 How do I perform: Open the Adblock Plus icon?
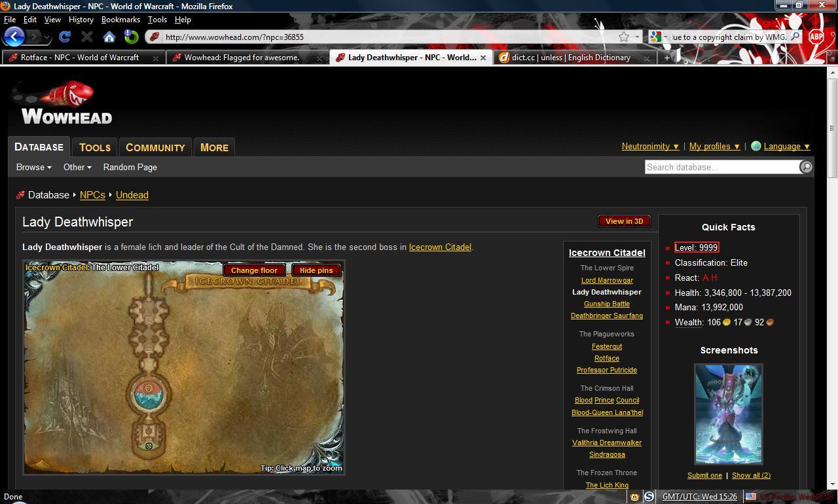[x=816, y=37]
